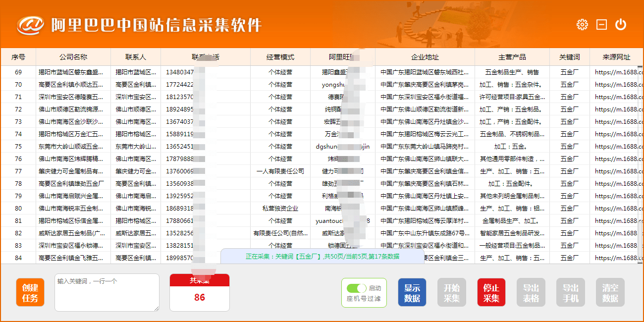Click the 导出表格 button
The width and height of the screenshot is (644, 322).
point(531,292)
